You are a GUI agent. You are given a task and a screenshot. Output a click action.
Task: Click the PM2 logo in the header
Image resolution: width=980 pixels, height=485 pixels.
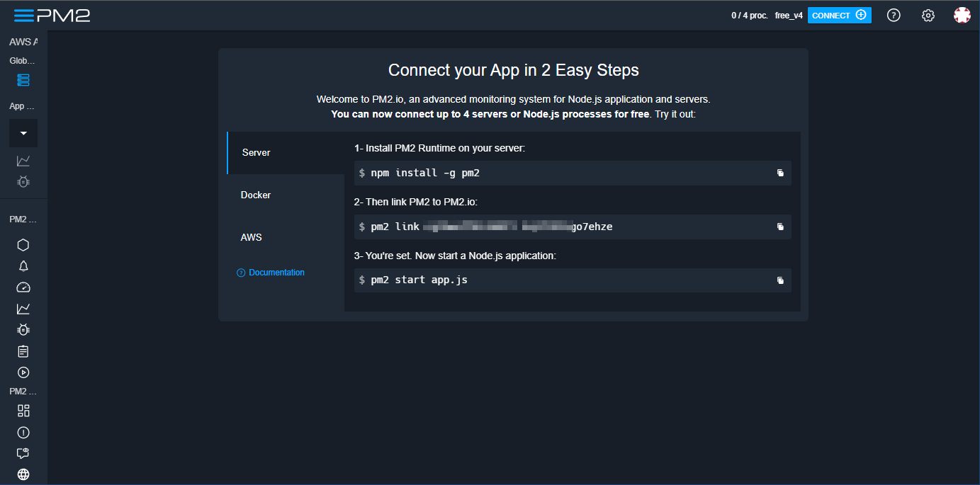52,15
